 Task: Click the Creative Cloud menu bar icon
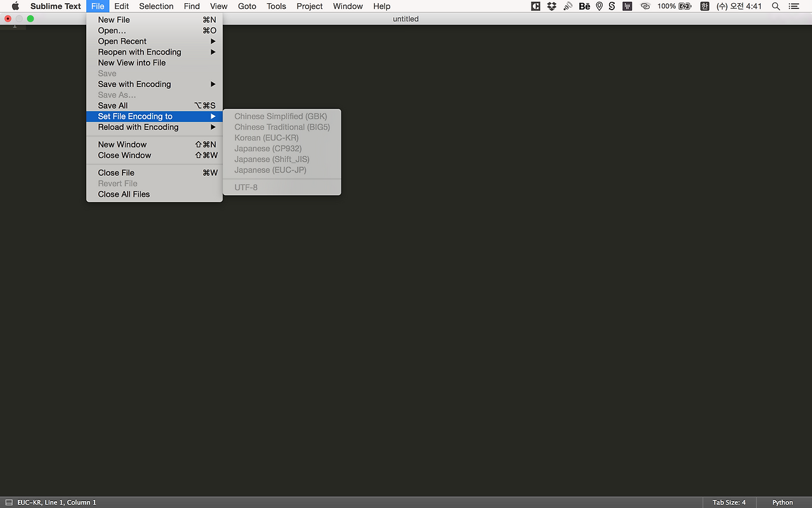pos(646,6)
